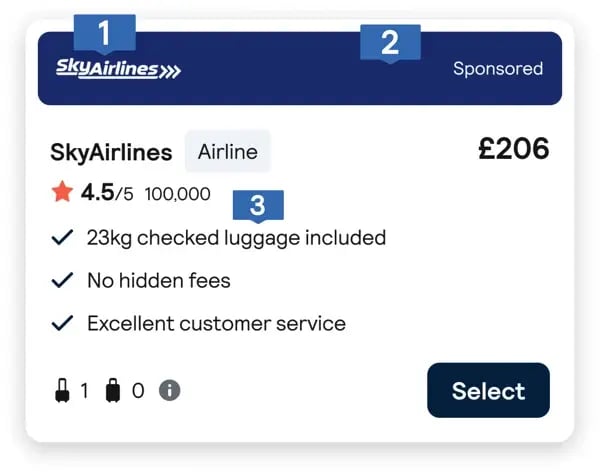Click the 4.5/5 rating score
The width and height of the screenshot is (600, 474).
(107, 192)
